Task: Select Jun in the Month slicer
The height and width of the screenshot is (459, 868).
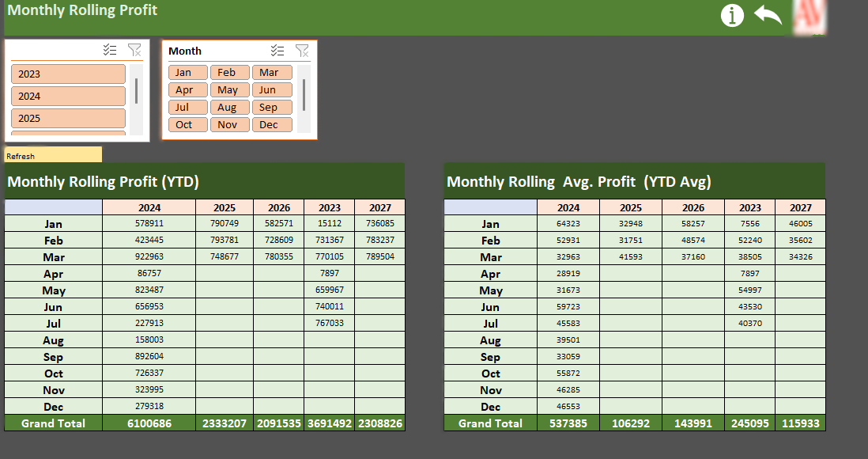Action: coord(272,89)
